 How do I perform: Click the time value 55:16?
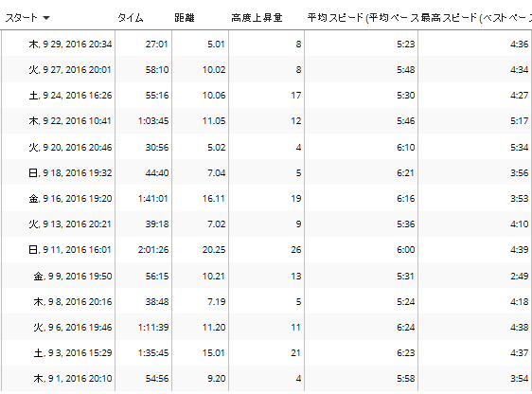[157, 96]
